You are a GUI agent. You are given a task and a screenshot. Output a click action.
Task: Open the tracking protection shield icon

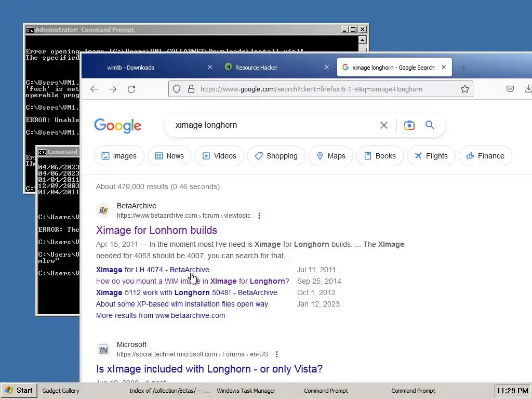[x=177, y=89]
